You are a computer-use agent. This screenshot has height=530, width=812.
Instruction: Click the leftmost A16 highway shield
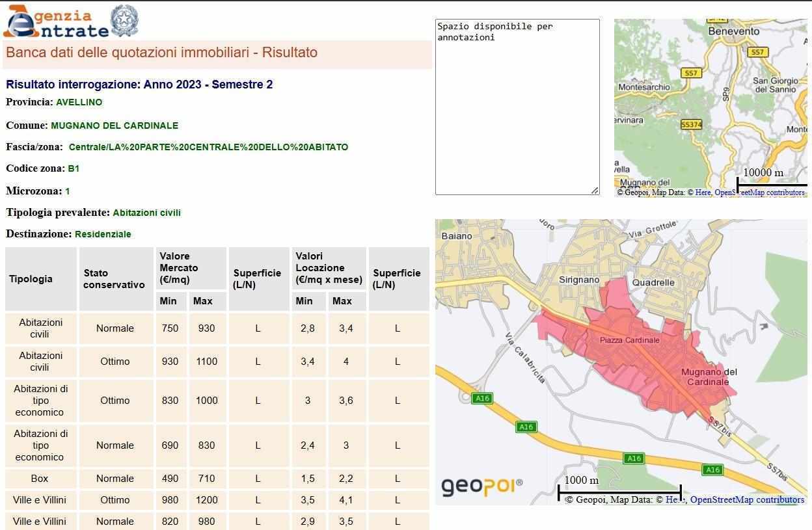pos(482,398)
